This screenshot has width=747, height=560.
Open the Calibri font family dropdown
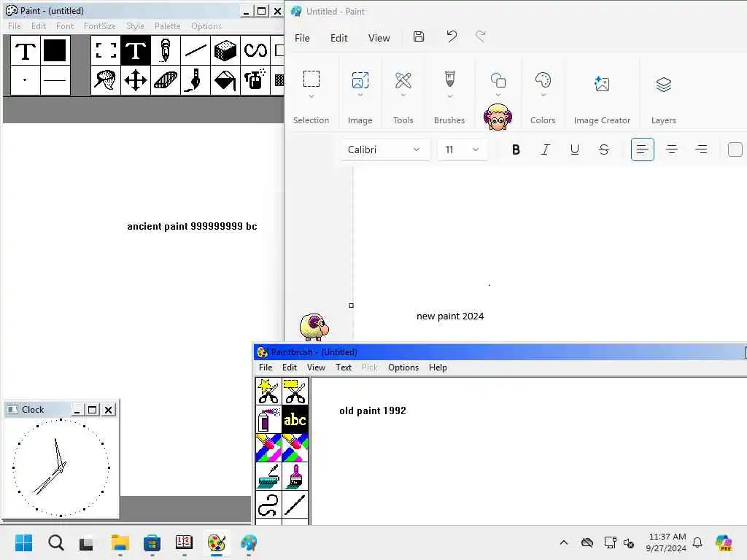(x=384, y=149)
